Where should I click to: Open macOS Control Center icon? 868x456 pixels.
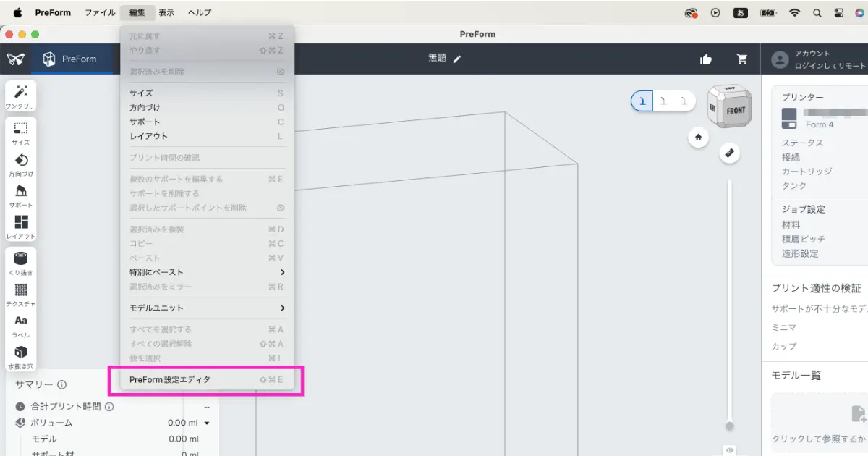pos(839,12)
